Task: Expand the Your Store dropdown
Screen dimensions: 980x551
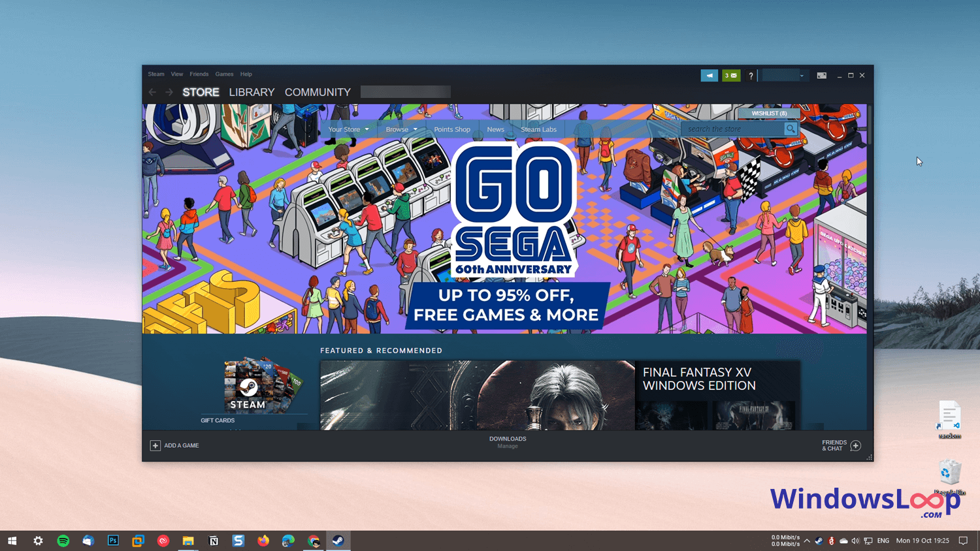Action: pyautogui.click(x=348, y=129)
